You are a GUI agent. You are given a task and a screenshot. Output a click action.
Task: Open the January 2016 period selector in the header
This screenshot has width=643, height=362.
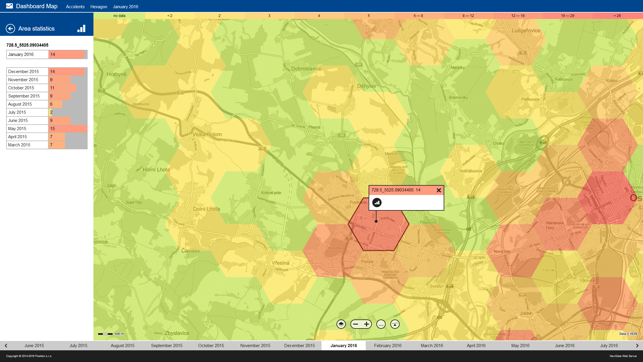(x=125, y=7)
